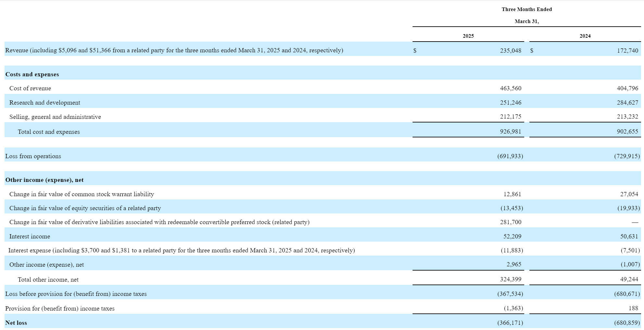Select the 'Three Months Ended' heading
Image resolution: width=644 pixels, height=330 pixels.
(x=526, y=9)
